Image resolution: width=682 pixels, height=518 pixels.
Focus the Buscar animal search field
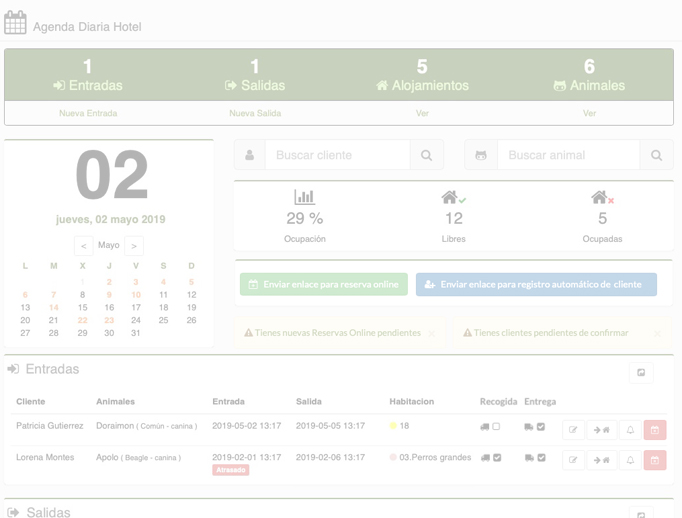click(x=568, y=155)
